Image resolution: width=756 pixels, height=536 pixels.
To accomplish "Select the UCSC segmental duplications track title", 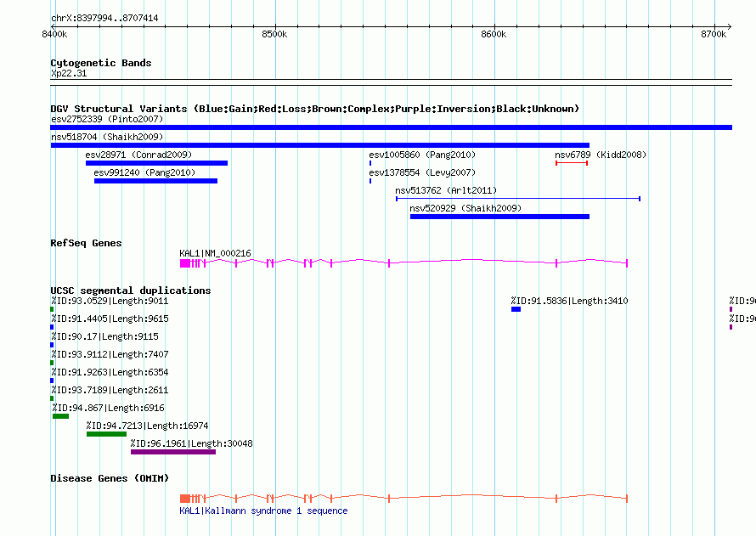I will point(131,291).
